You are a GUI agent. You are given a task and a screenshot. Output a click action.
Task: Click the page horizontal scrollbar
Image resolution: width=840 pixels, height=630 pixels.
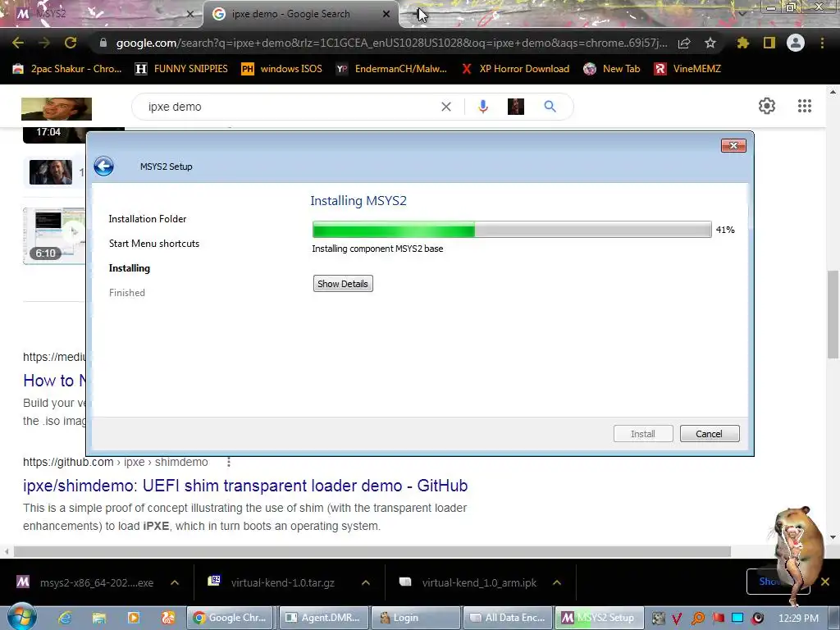click(372, 551)
